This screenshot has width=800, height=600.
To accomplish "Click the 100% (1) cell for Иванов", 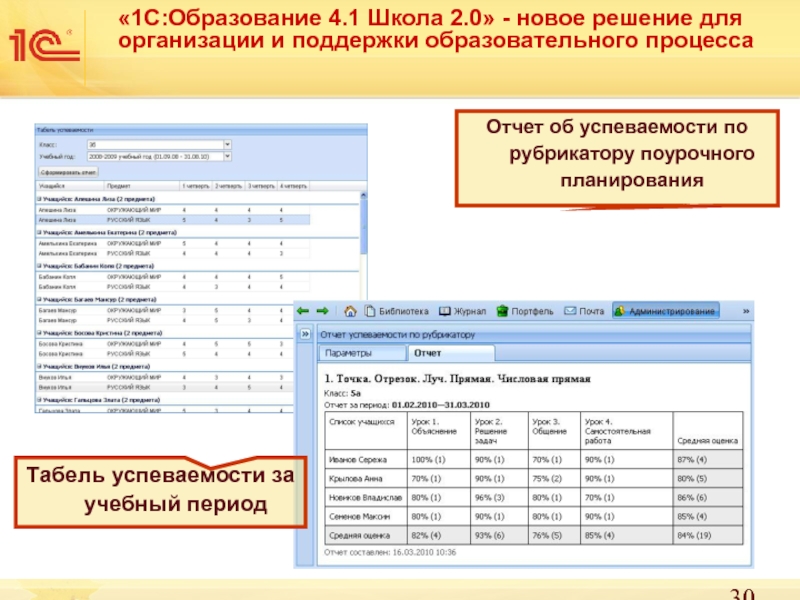I will point(439,460).
